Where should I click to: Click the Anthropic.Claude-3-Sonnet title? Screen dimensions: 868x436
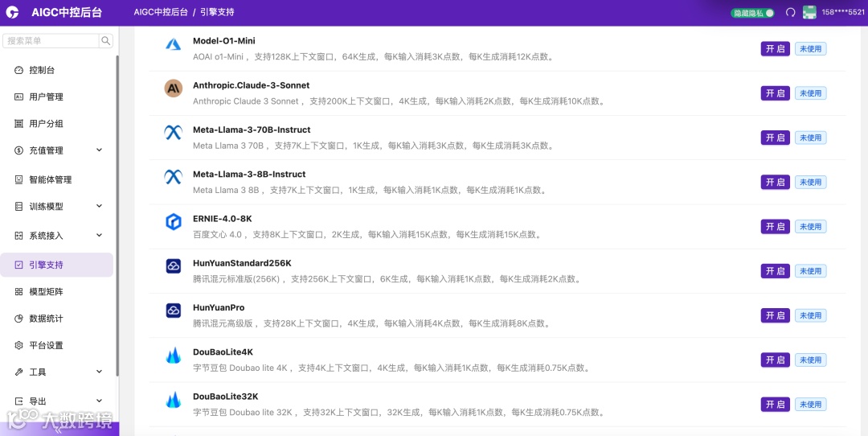click(252, 85)
